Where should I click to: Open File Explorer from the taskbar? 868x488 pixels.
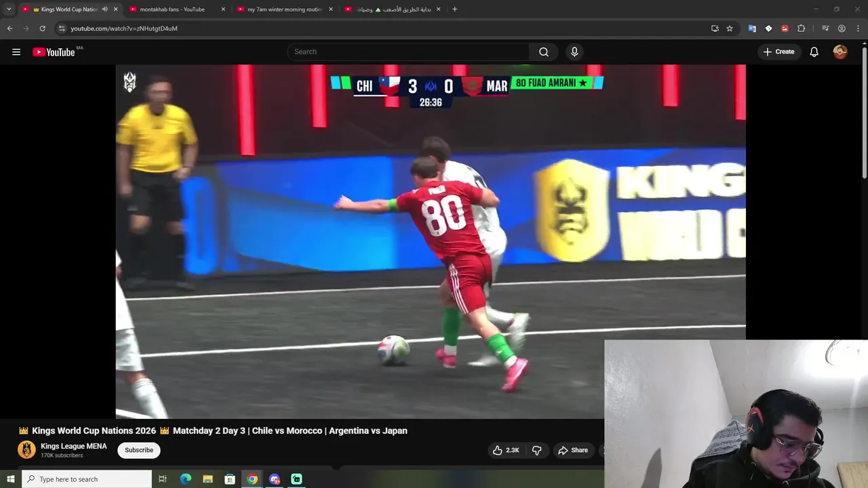208,479
